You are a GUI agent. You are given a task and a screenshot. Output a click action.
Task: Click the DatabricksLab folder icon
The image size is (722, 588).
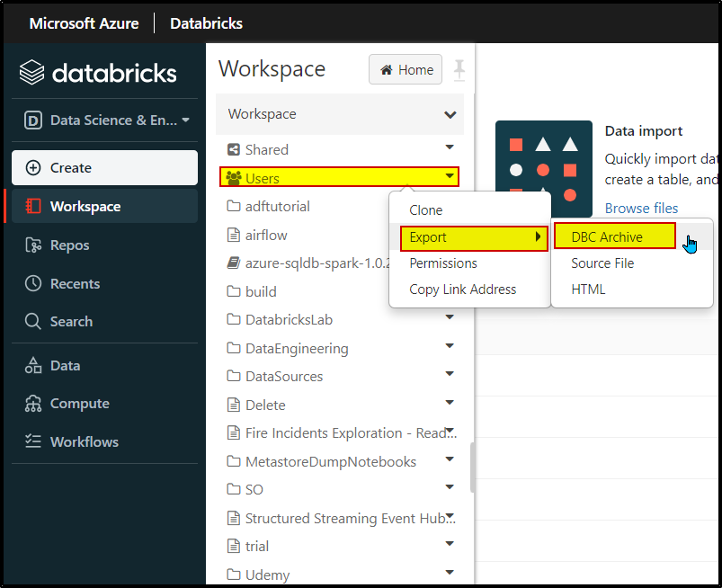click(234, 319)
